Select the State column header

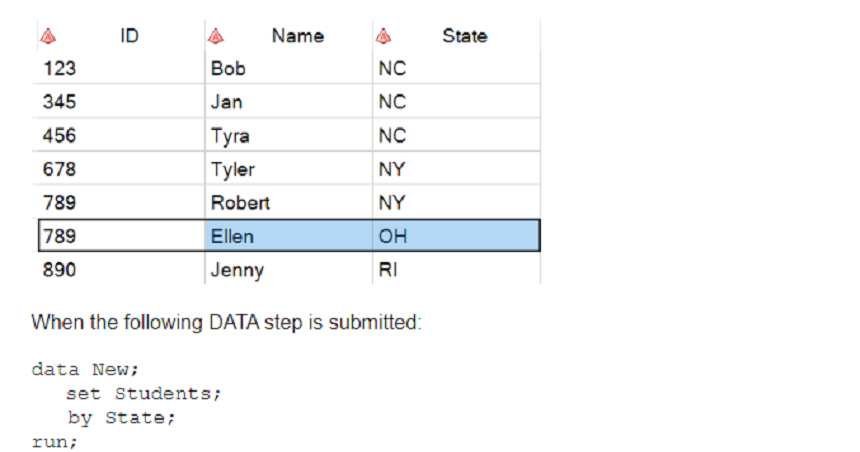(x=456, y=36)
